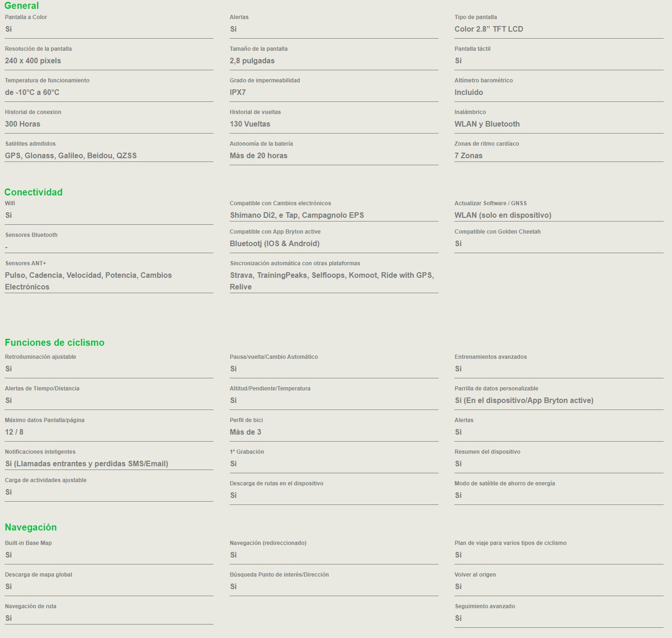
Task: Click the General section heading
Action: 21,6
